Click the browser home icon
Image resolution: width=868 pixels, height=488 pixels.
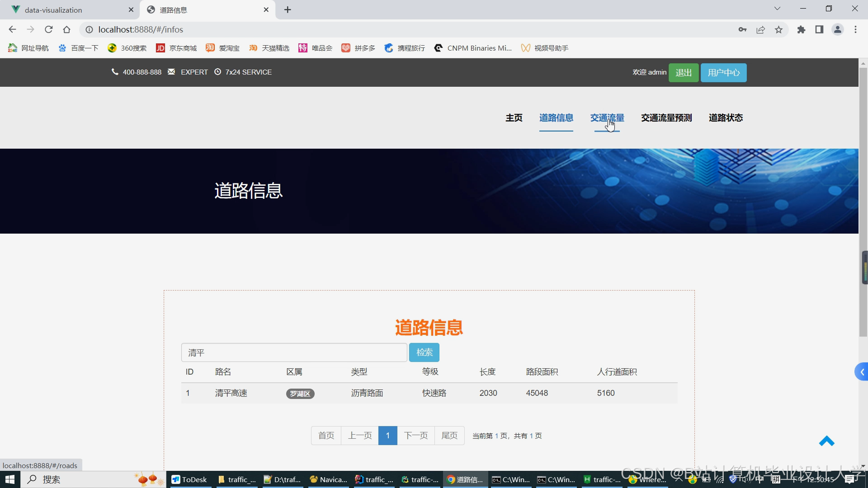click(x=67, y=30)
